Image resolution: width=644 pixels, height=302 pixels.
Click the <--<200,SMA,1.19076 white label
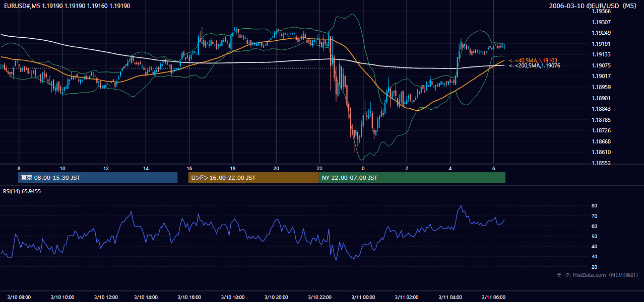click(x=535, y=65)
